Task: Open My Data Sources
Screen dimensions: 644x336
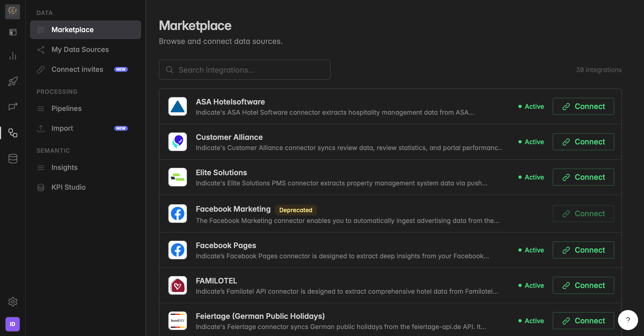Action: coord(86,50)
